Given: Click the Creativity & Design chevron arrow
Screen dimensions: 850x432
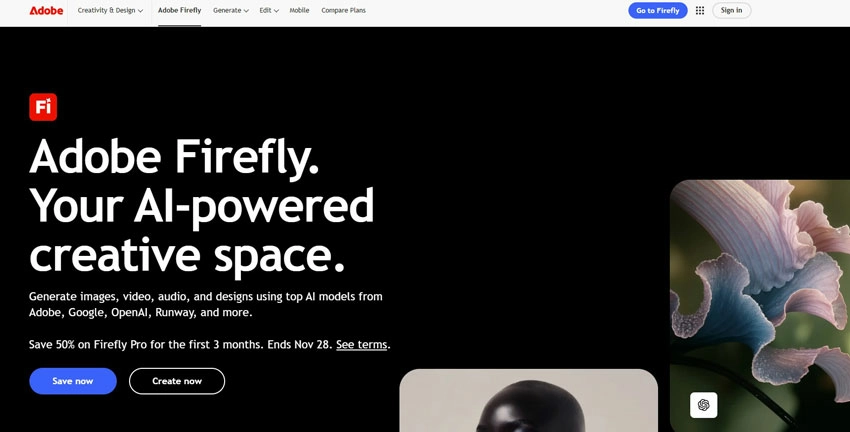Looking at the screenshot, I should point(140,11).
